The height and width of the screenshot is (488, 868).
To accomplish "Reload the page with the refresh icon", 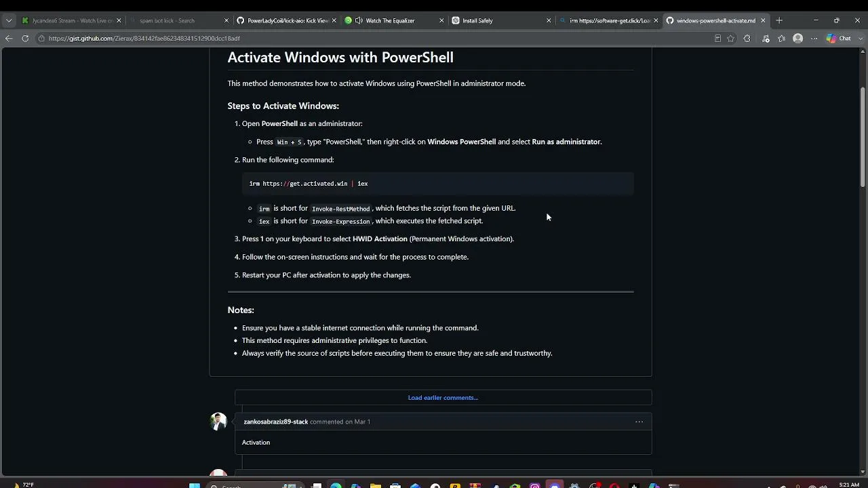I will [x=25, y=39].
